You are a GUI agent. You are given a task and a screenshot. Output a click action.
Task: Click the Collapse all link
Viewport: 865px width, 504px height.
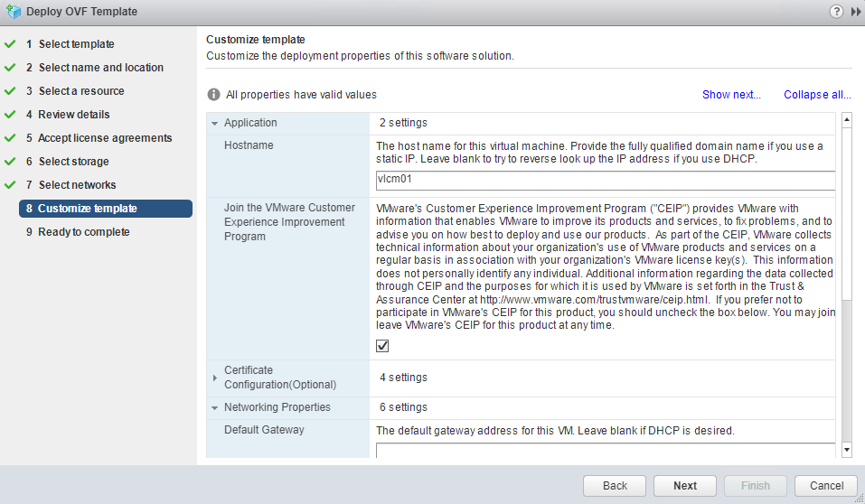click(817, 95)
